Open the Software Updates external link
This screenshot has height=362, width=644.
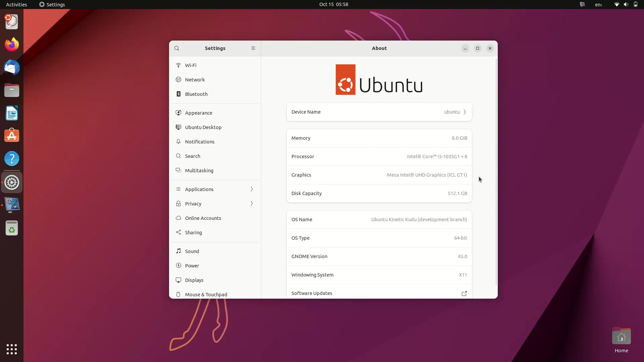pos(464,293)
